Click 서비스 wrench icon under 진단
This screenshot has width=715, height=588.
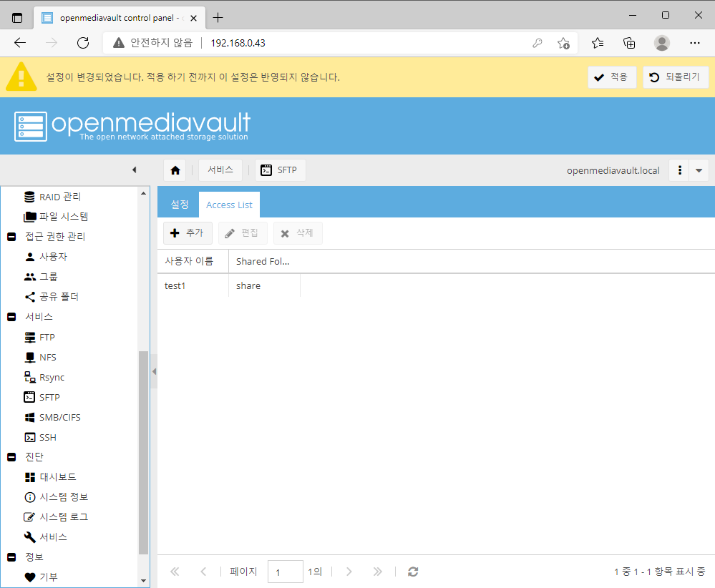point(29,537)
